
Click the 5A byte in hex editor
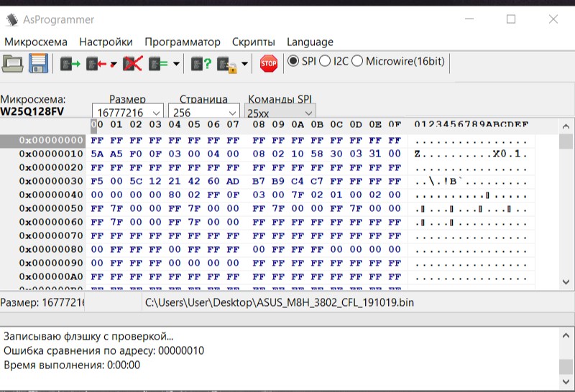pyautogui.click(x=97, y=154)
